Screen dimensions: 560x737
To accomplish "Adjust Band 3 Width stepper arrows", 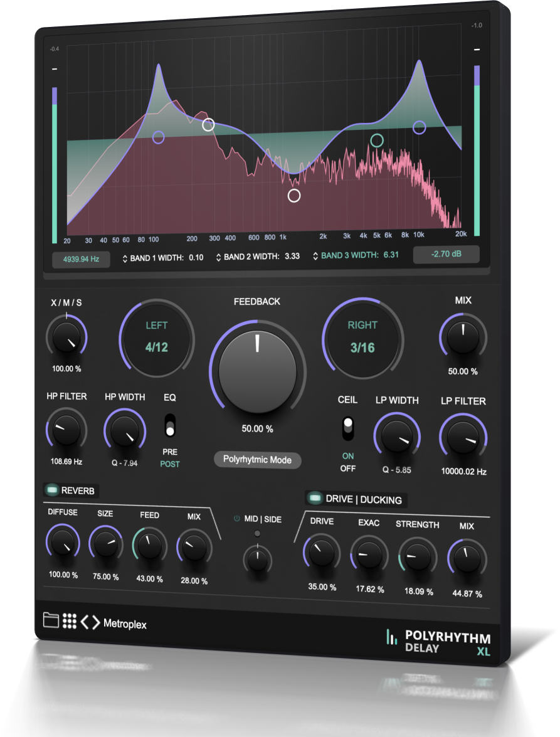I will pyautogui.click(x=315, y=256).
